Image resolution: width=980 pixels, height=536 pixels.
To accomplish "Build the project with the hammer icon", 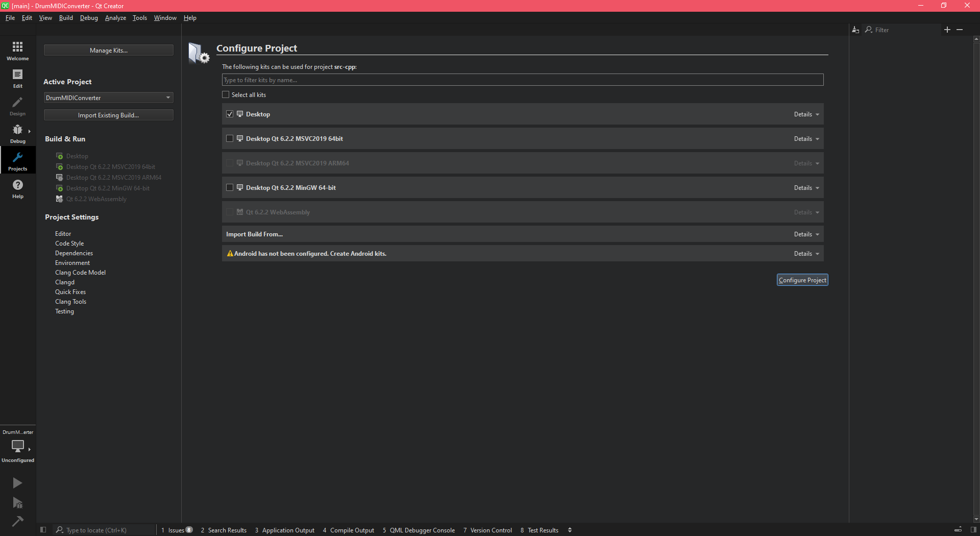I will [17, 521].
